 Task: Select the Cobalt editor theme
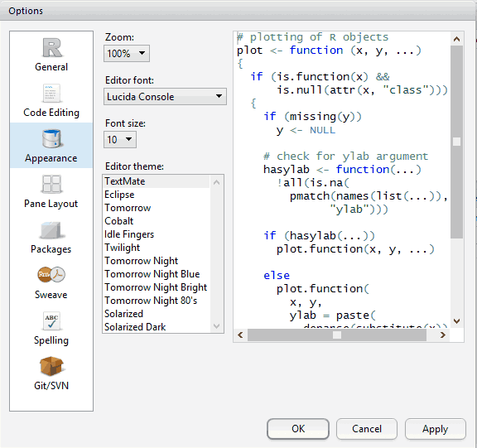click(x=157, y=221)
